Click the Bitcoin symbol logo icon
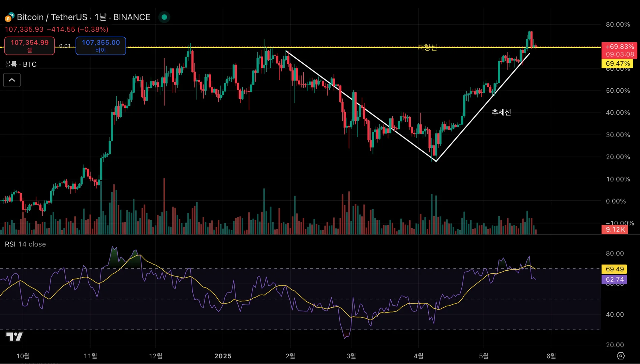The image size is (640, 364). [x=9, y=17]
